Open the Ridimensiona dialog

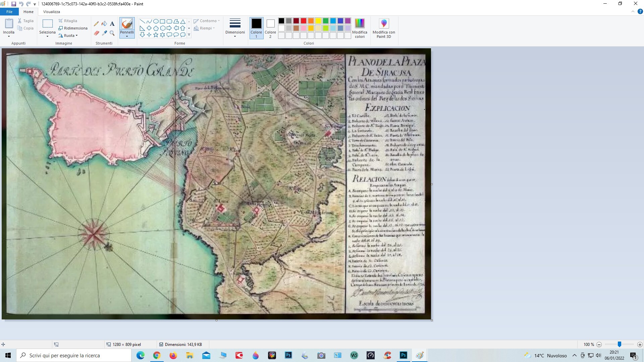coord(73,28)
